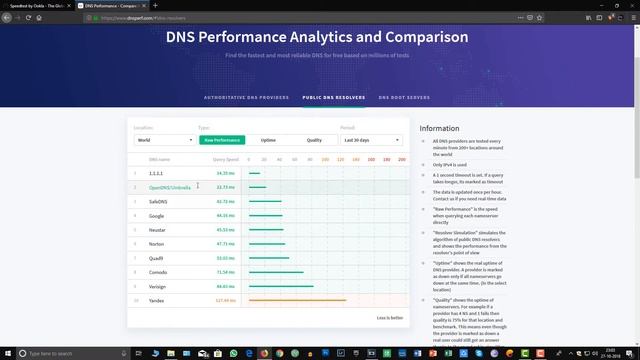Open Microsoft Store on the taskbar
The width and height of the screenshot is (640, 360).
(x=218, y=353)
